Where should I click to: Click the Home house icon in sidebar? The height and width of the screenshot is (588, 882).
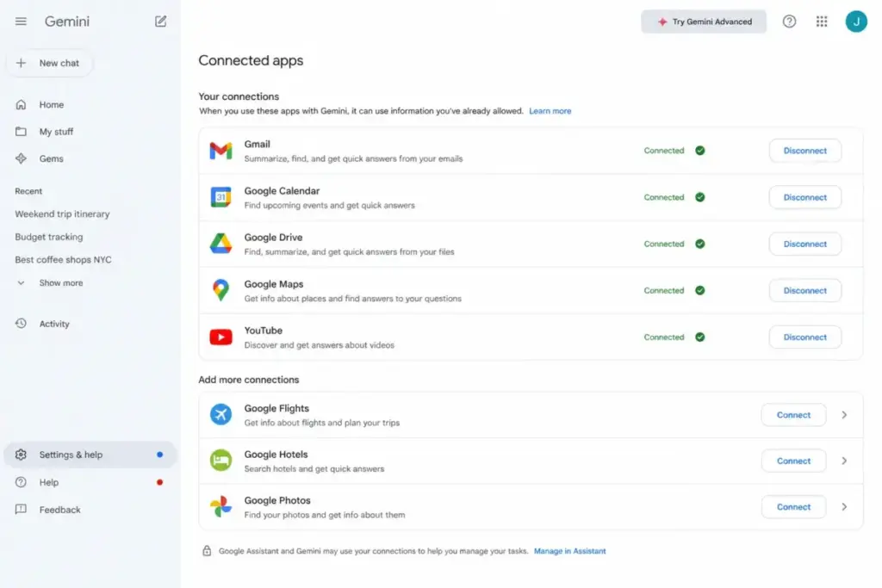tap(21, 104)
